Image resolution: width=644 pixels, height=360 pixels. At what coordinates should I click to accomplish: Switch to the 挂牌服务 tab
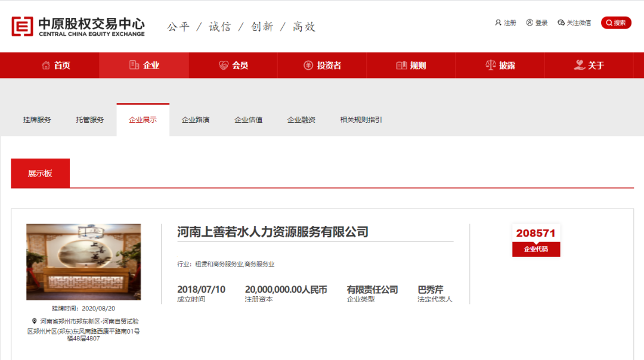(37, 120)
